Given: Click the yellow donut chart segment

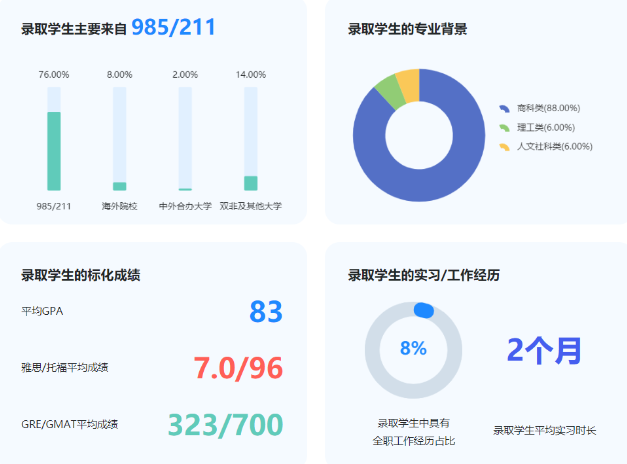Looking at the screenshot, I should (409, 85).
